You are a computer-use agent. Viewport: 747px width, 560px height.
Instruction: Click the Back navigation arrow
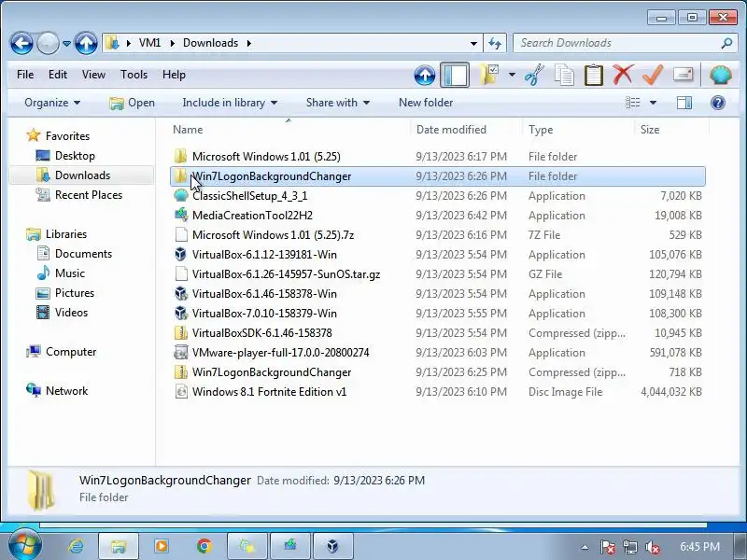(21, 43)
